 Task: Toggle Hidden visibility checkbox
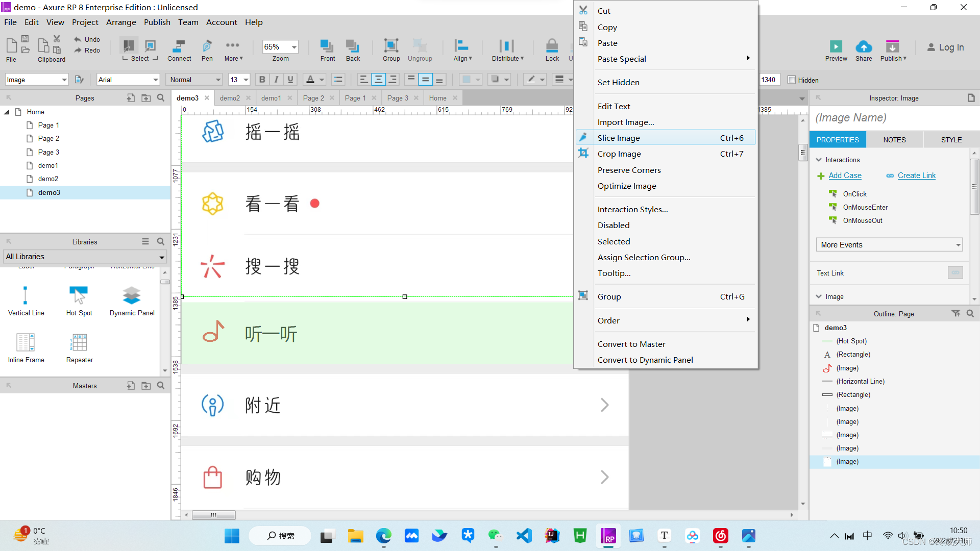point(792,80)
